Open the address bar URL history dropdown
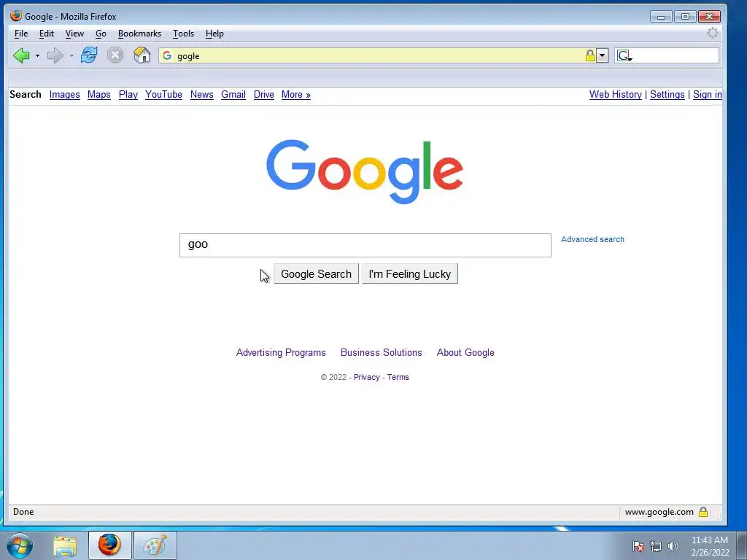 tap(602, 55)
